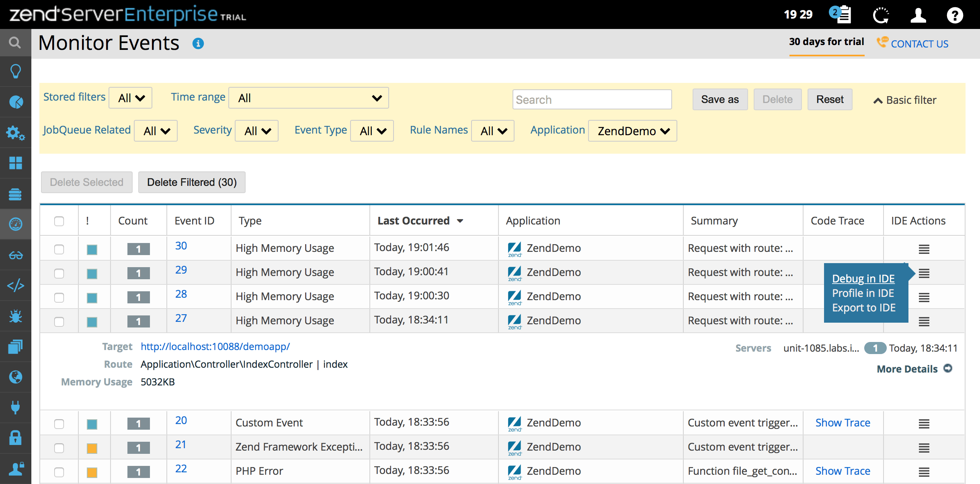
Task: Open the glasses Z-Ray sidebar icon
Action: [x=16, y=255]
